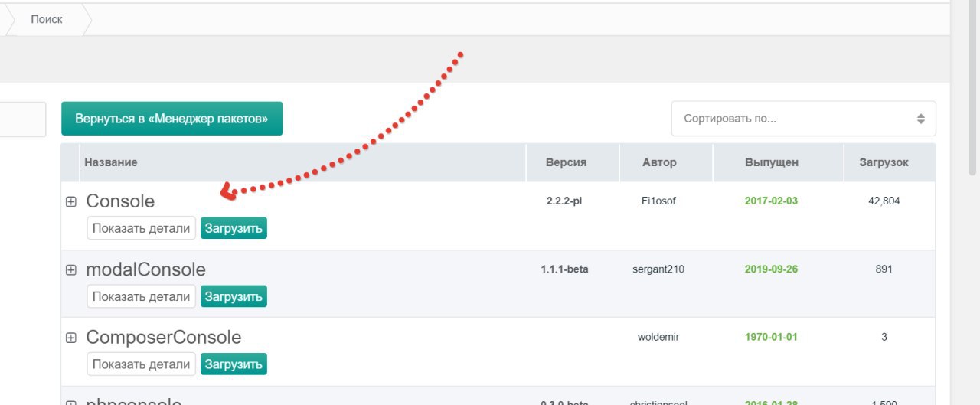
Task: Click author 'woldemir' cell
Action: point(659,338)
